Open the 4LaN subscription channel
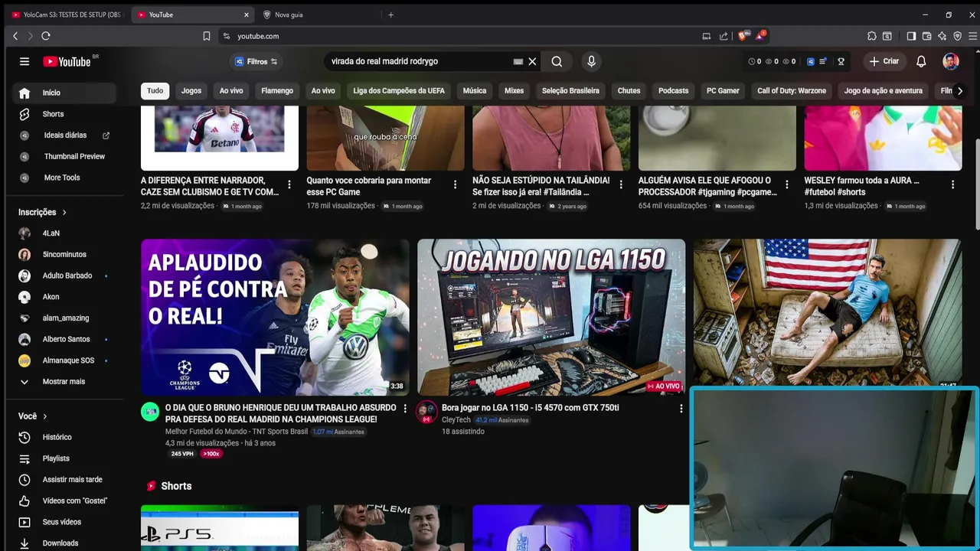Screen dimensions: 980x551 point(64,233)
